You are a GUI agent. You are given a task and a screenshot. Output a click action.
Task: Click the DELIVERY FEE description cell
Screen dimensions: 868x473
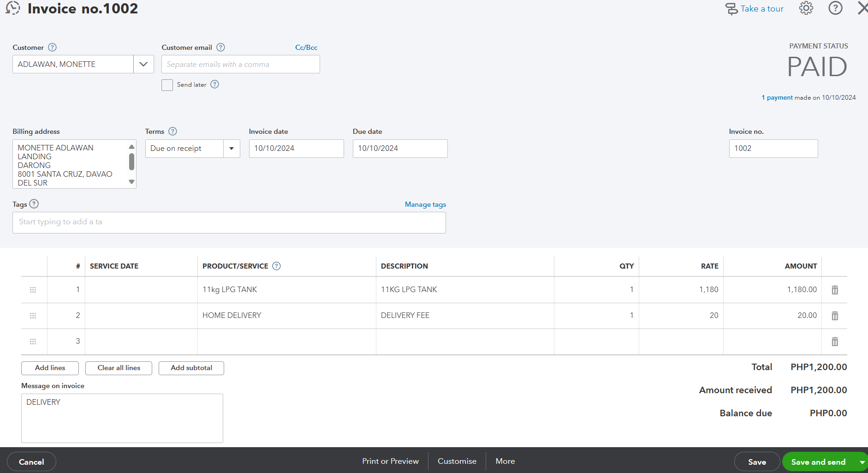[x=465, y=316]
